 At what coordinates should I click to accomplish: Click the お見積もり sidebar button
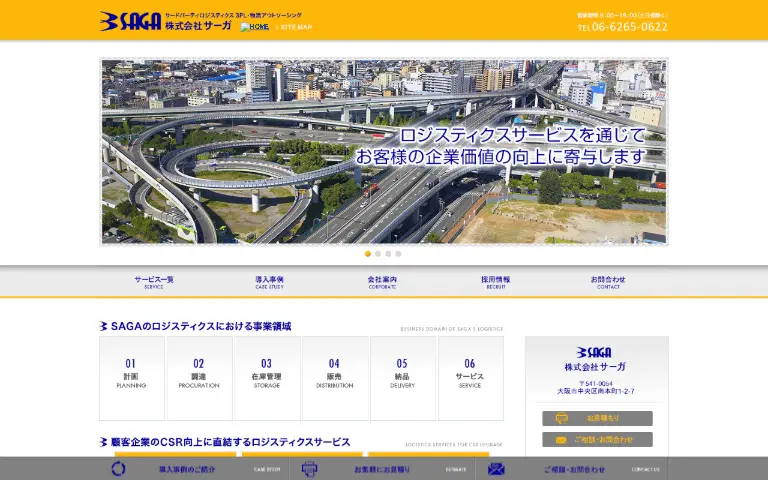click(597, 418)
